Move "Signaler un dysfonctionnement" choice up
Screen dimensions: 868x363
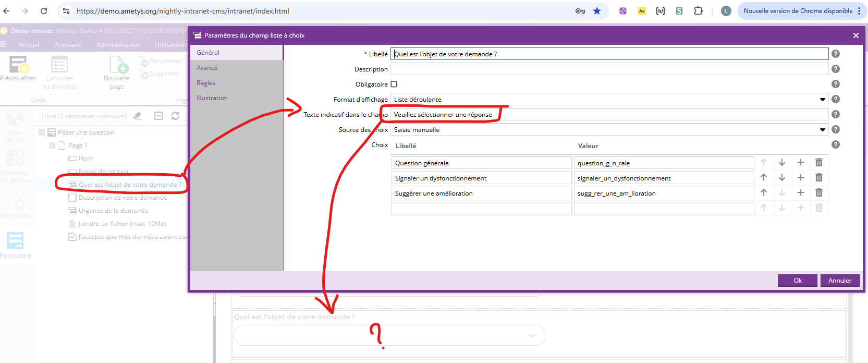coord(764,178)
